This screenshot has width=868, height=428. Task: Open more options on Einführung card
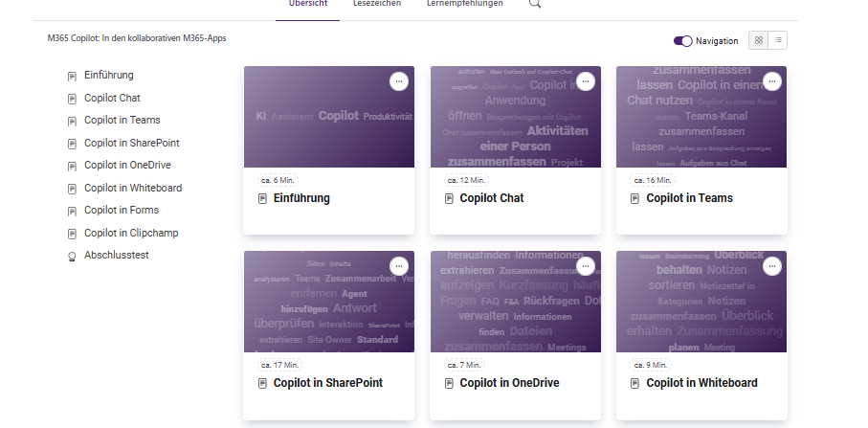pyautogui.click(x=398, y=81)
